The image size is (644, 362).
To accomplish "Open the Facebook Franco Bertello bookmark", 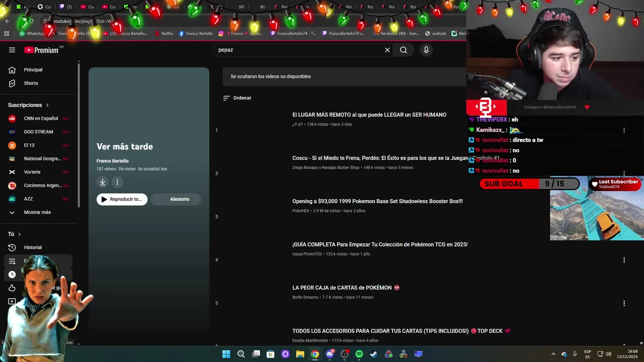I will pyautogui.click(x=196, y=34).
